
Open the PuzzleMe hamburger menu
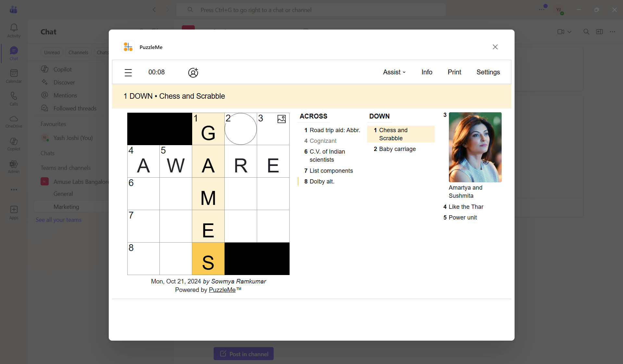128,72
